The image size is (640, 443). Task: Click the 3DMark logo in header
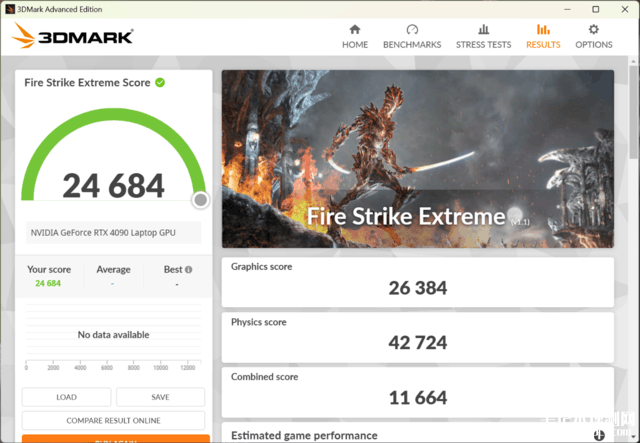[x=72, y=36]
